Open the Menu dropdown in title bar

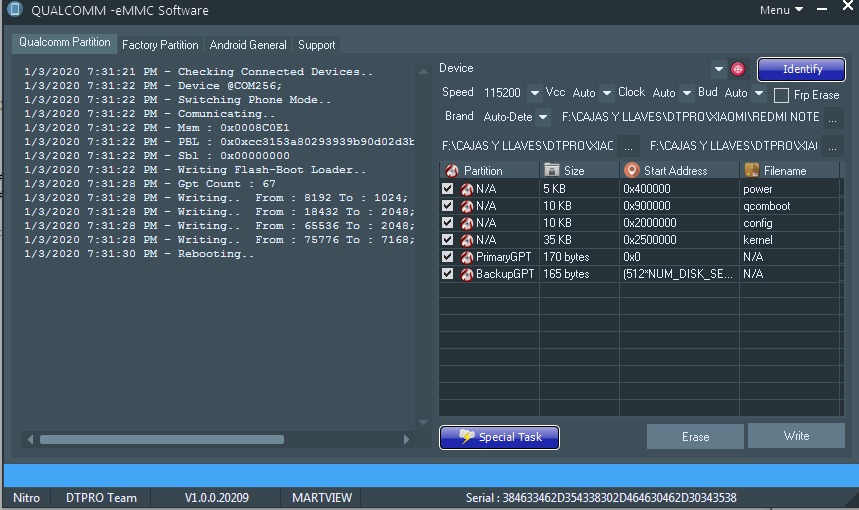[x=781, y=10]
